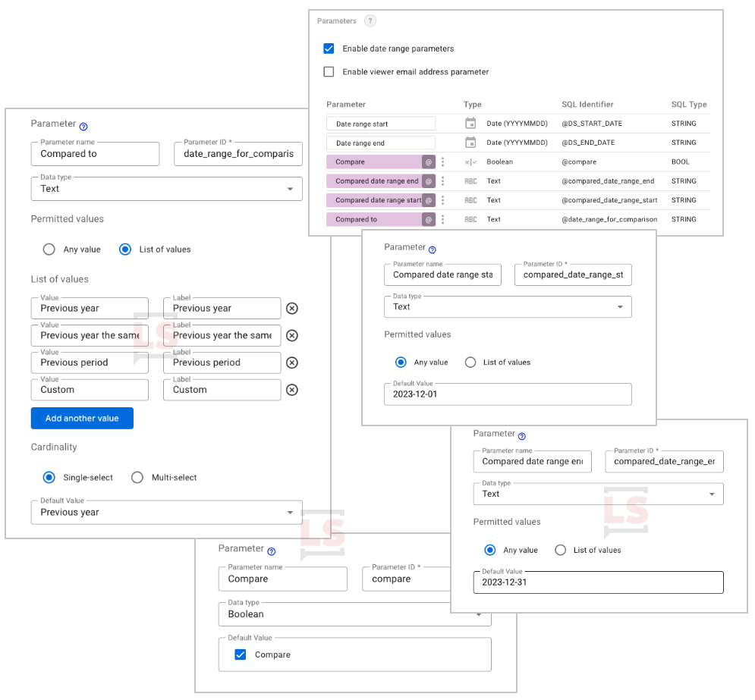This screenshot has height=700, width=755.
Task: Remove the 'Custom' list value
Action: 292,390
